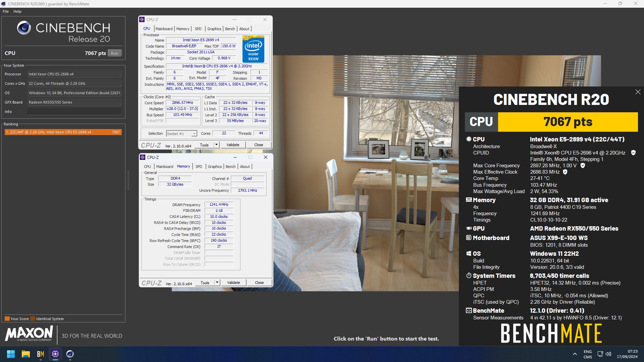Click the Cinebench logo sphere icon

point(24,28)
